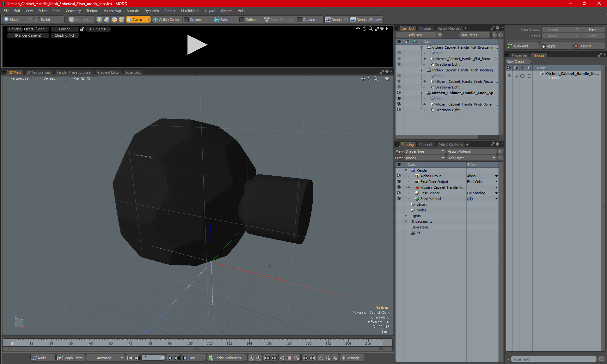Click rotate icon in 3D viewport
This screenshot has width=607, height=364.
[369, 79]
